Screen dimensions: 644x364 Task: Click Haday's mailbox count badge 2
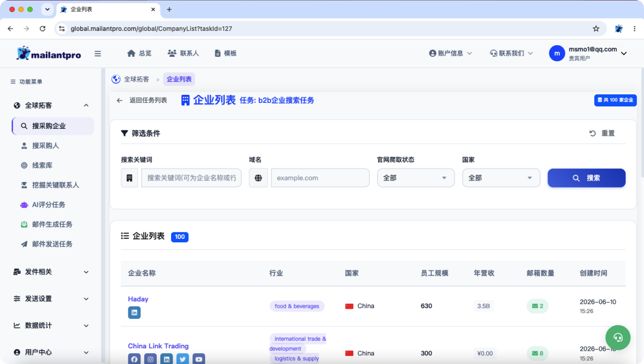coord(537,306)
